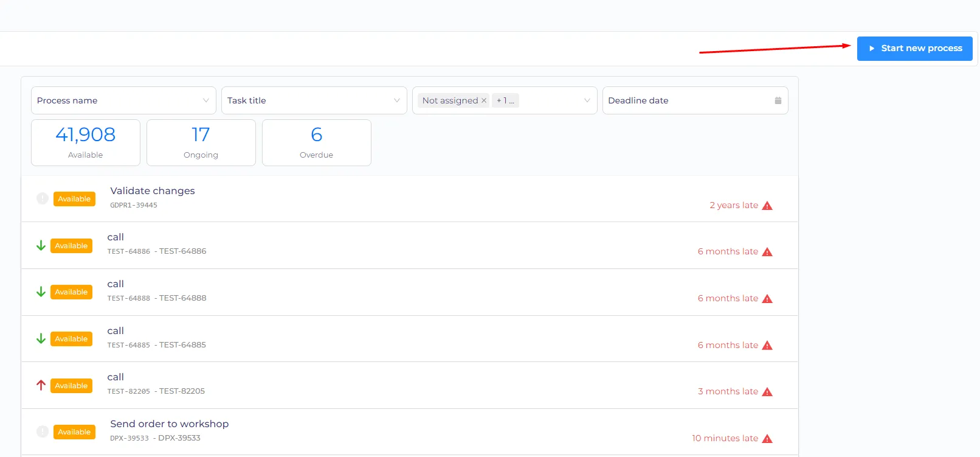
Task: Click the DPX-39533 process ID text
Action: click(x=129, y=438)
